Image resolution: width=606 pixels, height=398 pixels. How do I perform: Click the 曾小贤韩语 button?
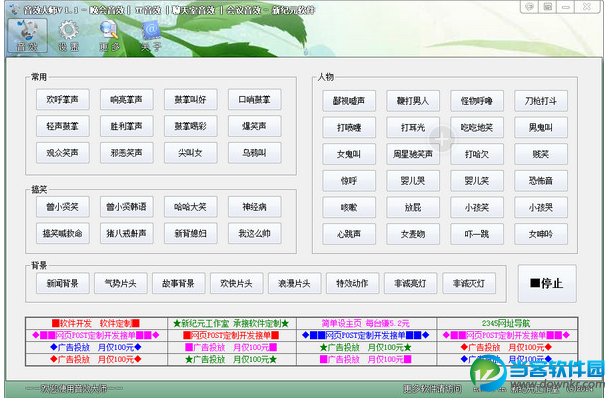point(126,207)
